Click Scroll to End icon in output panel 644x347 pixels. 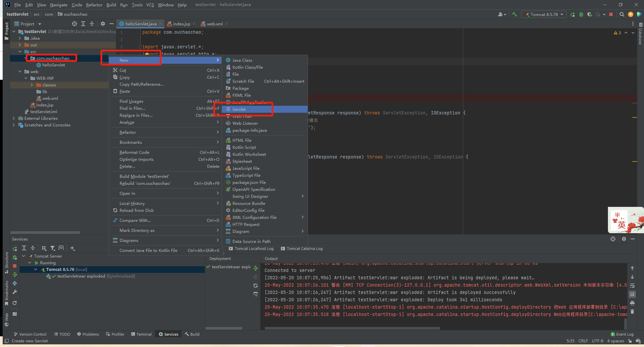tap(632, 294)
